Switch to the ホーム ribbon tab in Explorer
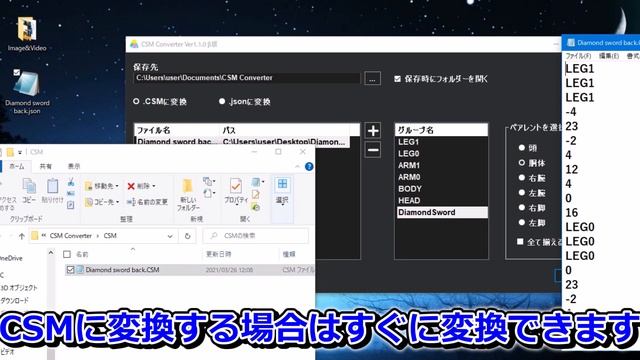Screen dimensions: 640x360 coord(17,166)
